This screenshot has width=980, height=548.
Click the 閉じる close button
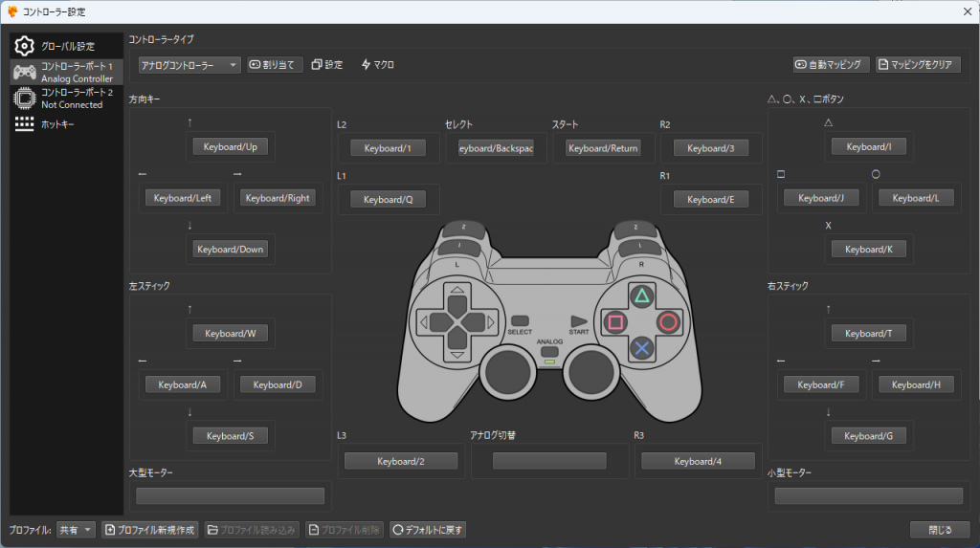click(x=940, y=530)
